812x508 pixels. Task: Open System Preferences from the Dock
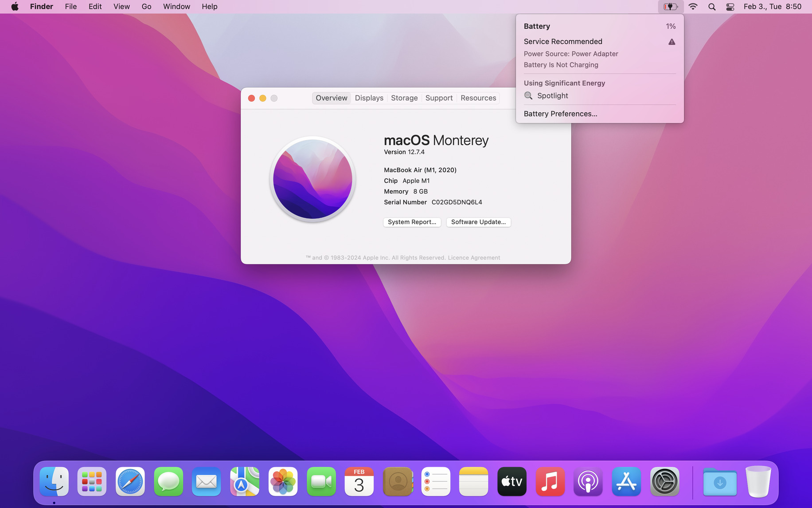[x=664, y=481]
